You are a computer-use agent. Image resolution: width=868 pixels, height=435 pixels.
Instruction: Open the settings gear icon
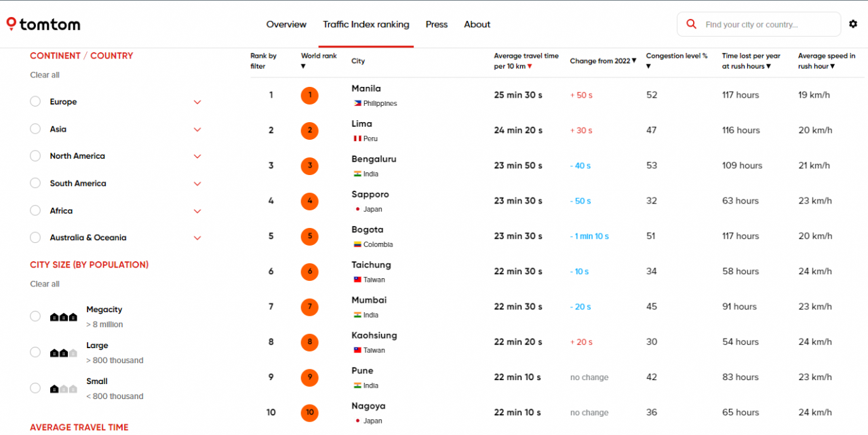click(853, 24)
